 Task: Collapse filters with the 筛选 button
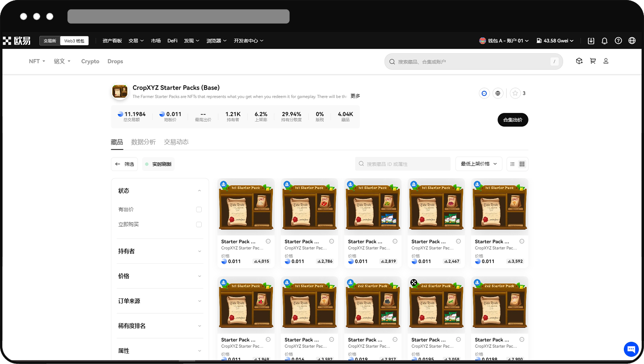[125, 164]
